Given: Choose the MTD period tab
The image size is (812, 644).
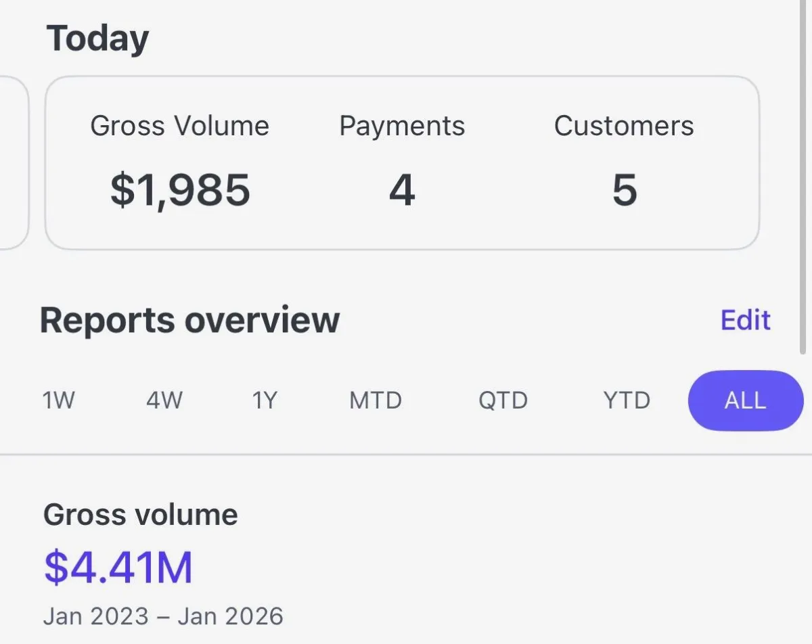Looking at the screenshot, I should coord(376,400).
